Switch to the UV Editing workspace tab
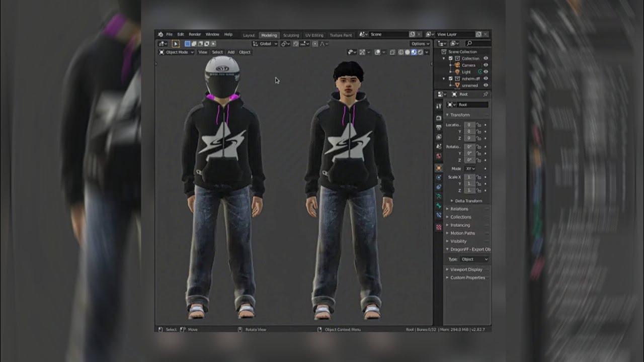The image size is (644, 362). tap(314, 35)
